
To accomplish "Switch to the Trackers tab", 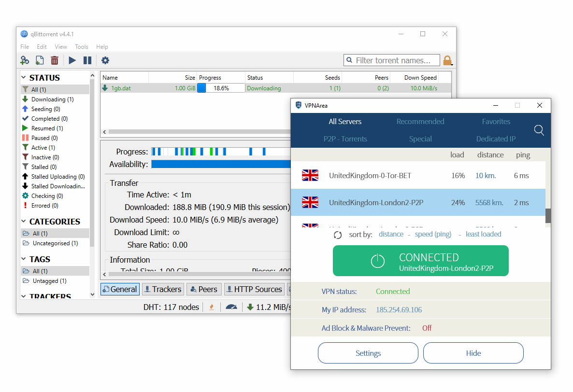I will coord(163,289).
